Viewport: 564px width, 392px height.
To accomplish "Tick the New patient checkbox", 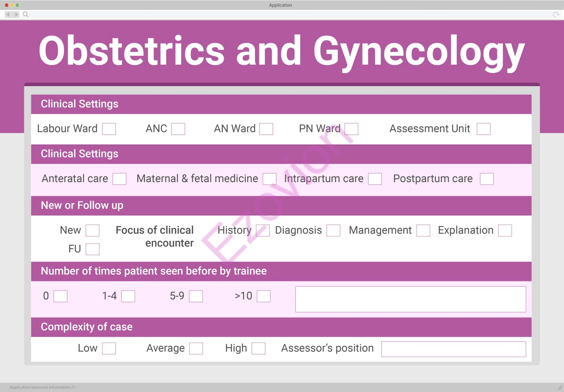I will pyautogui.click(x=92, y=230).
